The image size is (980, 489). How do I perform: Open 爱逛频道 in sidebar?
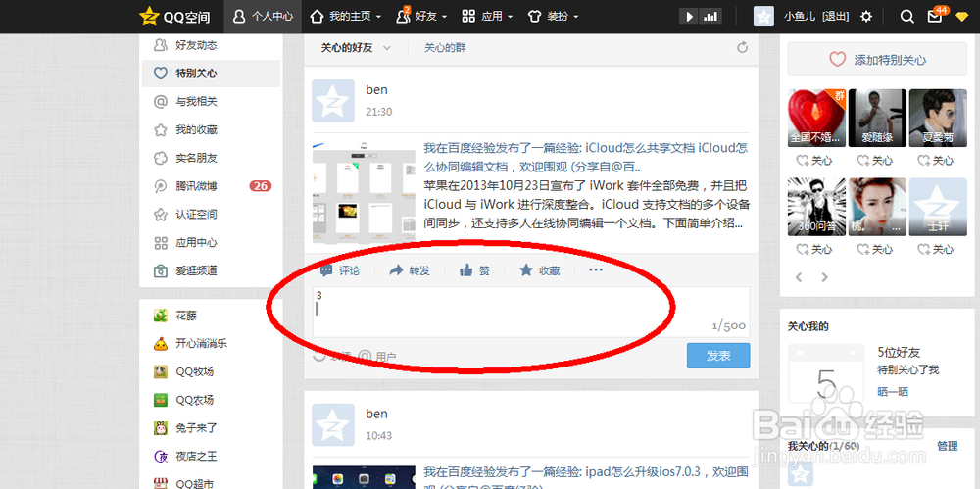point(210,270)
